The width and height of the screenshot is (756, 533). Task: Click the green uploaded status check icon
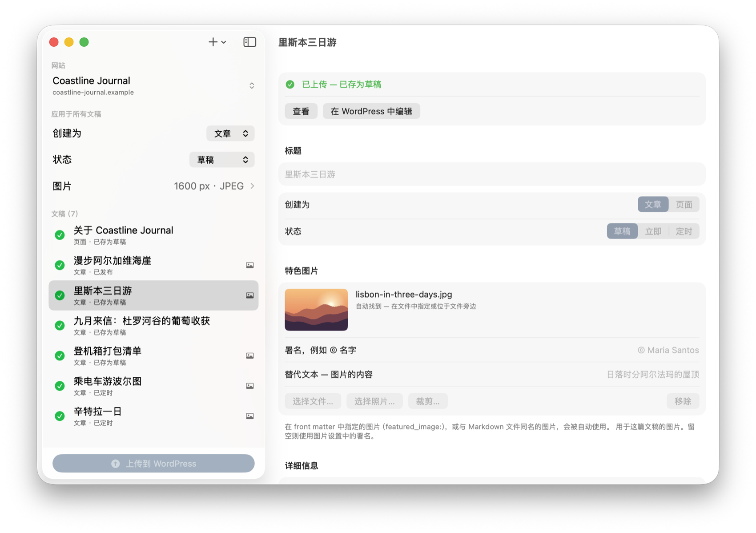(x=290, y=85)
